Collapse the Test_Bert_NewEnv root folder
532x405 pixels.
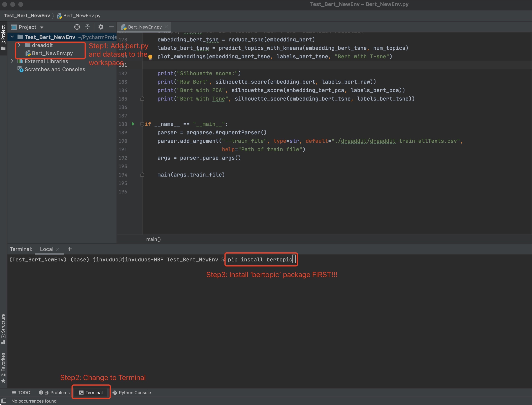12,37
